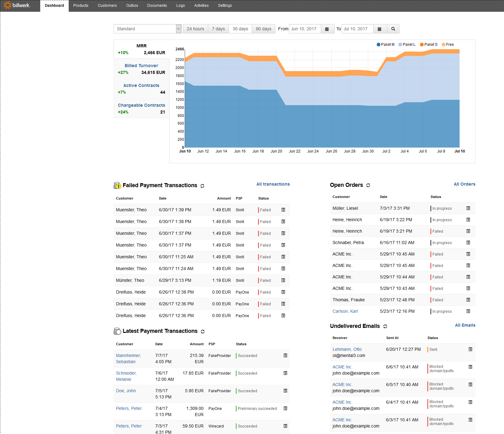Image resolution: width=504 pixels, height=434 pixels.
Task: Open details icon for Heine 6/19/17 3:22 PM order
Action: (x=468, y=220)
